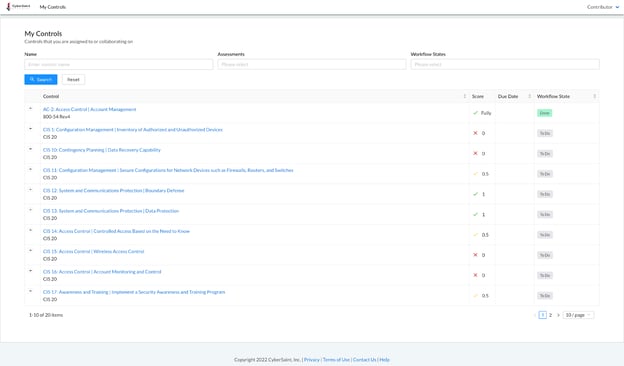Focus the Name filter input field
The height and width of the screenshot is (366, 624).
[x=119, y=64]
